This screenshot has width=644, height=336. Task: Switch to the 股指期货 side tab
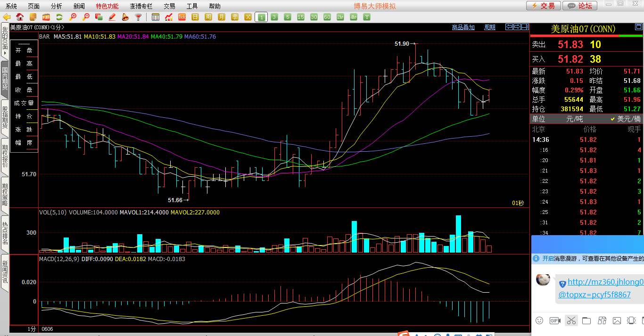[x=5, y=117]
